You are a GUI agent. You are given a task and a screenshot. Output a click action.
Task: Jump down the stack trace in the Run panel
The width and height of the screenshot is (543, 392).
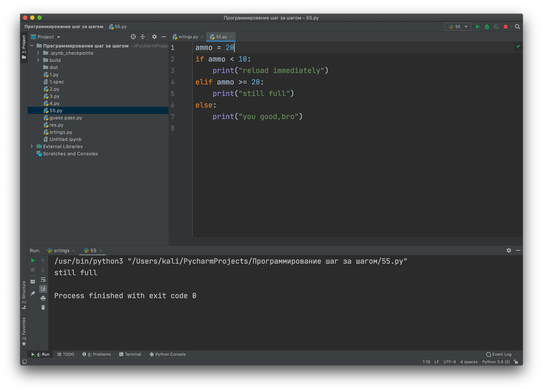43,270
